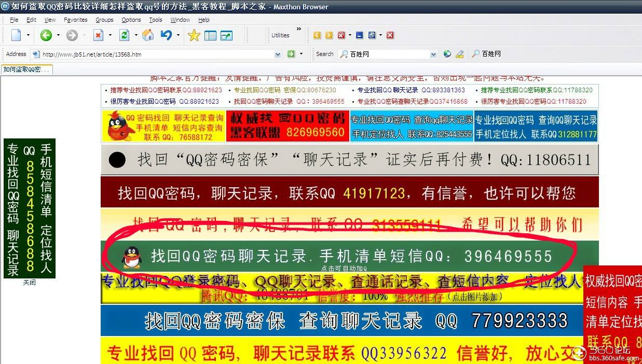This screenshot has width=642, height=364.
Task: Open the File menu
Action: tap(14, 20)
